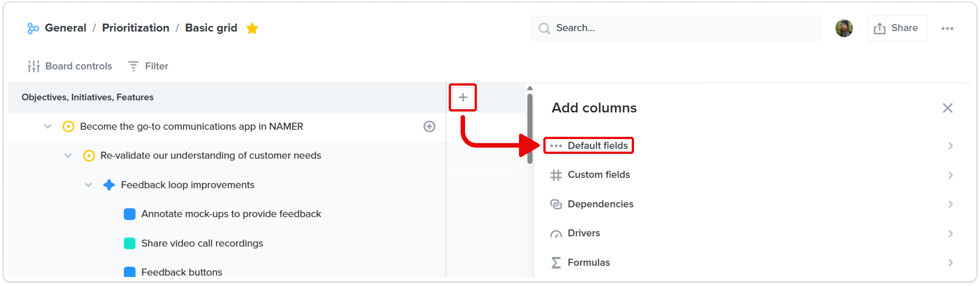Click the Search input field
The width and height of the screenshot is (980, 286).
click(676, 28)
